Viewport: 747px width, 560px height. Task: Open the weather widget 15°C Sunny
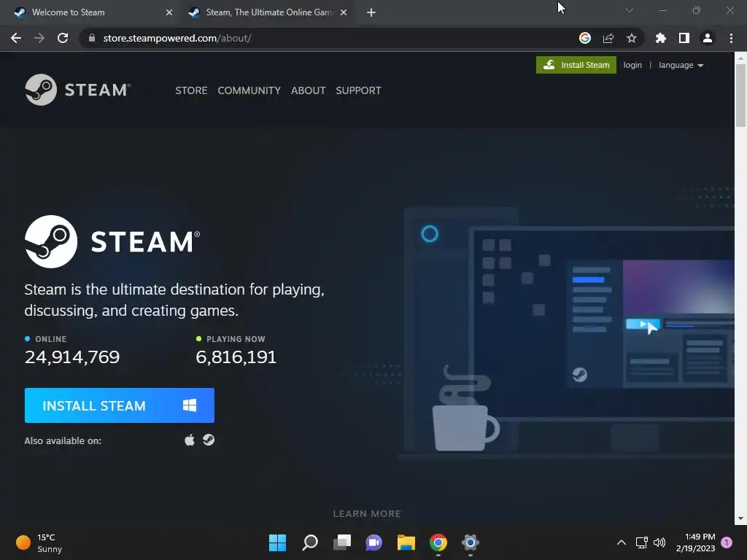pyautogui.click(x=39, y=542)
